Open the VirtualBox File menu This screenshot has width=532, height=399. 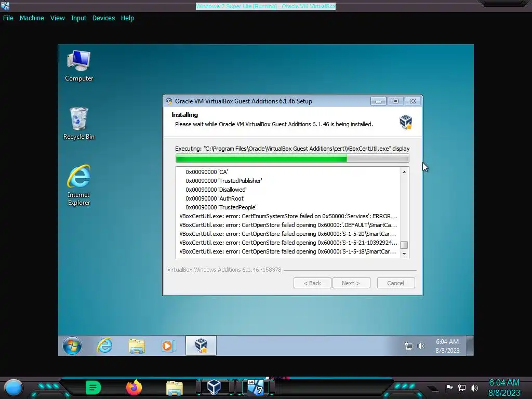pos(8,18)
